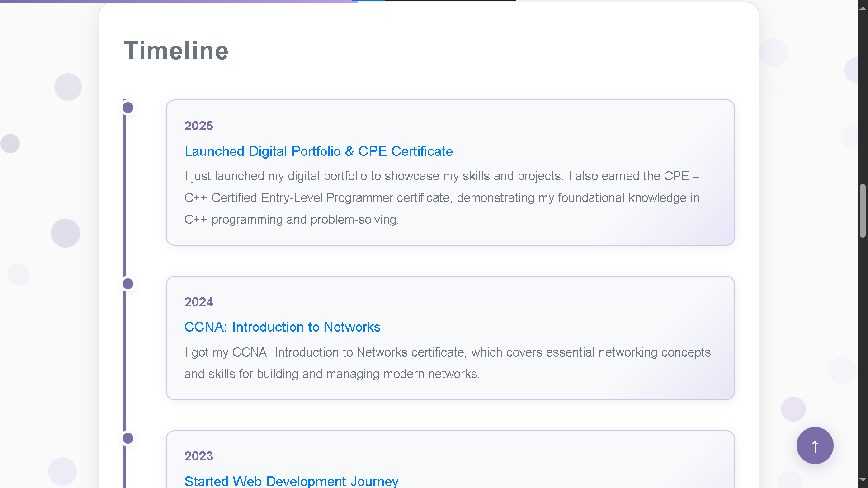This screenshot has height=488, width=868.
Task: Open the CCNA: Introduction to Networks link
Action: (282, 327)
